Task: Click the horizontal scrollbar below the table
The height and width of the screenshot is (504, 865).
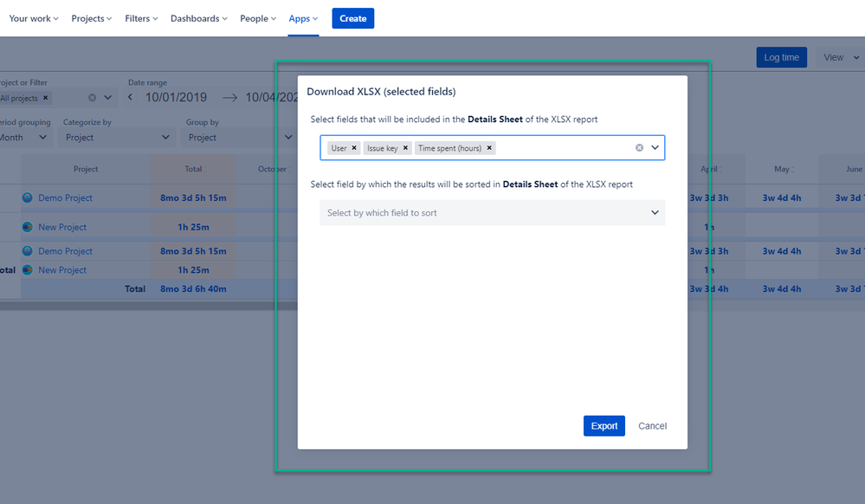Action: click(149, 306)
